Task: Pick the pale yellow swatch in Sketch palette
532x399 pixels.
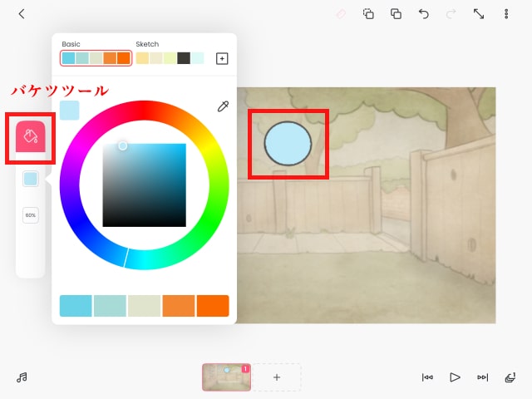Action: coord(142,58)
